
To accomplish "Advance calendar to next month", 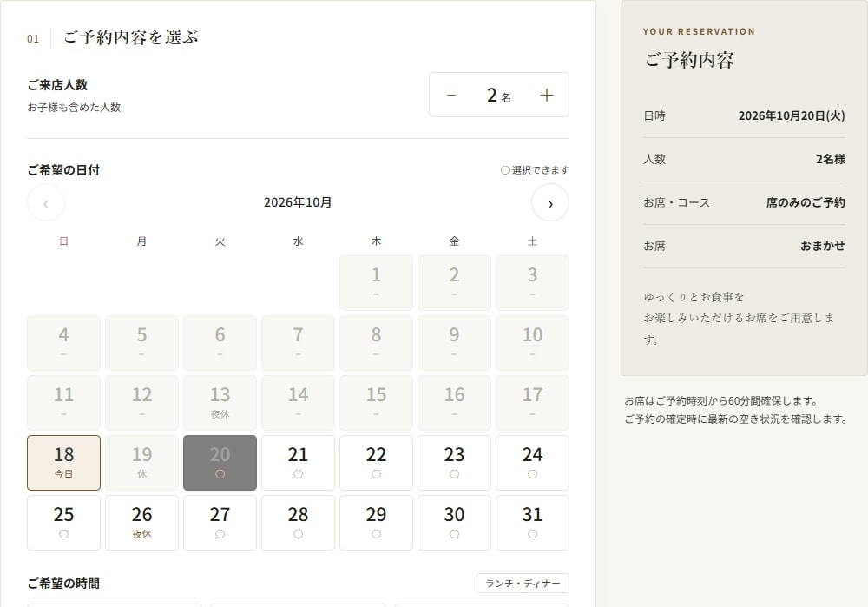I will (x=550, y=202).
